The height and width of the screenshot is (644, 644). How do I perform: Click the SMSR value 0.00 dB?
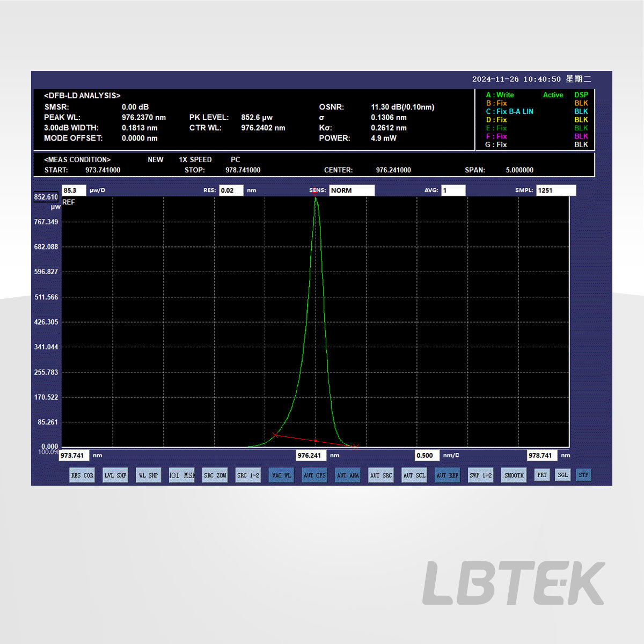(135, 107)
